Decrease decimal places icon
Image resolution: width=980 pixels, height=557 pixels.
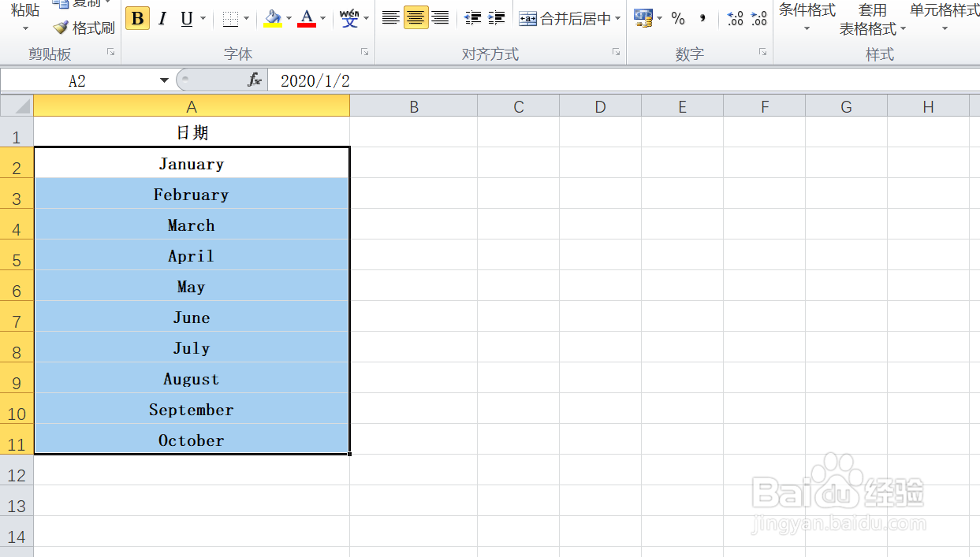pyautogui.click(x=759, y=18)
